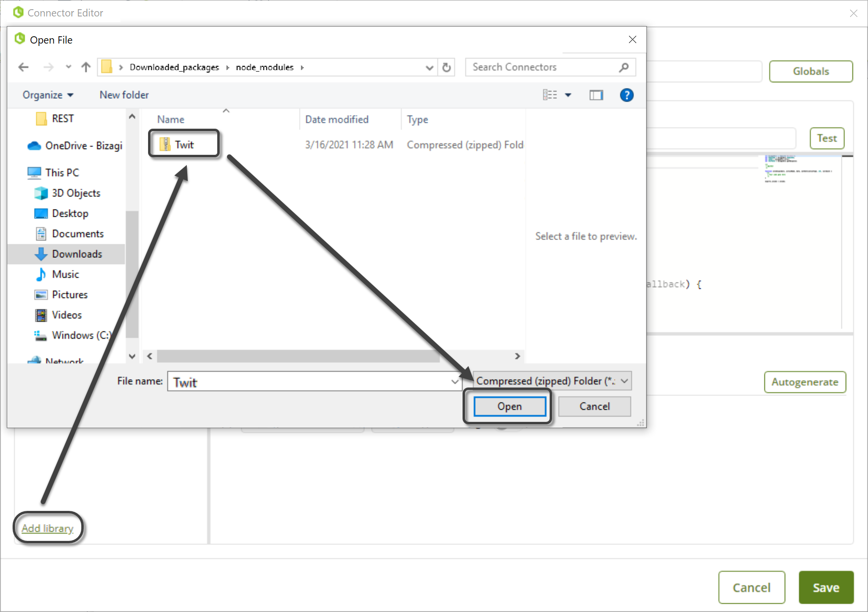This screenshot has height=612, width=868.
Task: Click Test in Connector Editor
Action: tap(827, 138)
